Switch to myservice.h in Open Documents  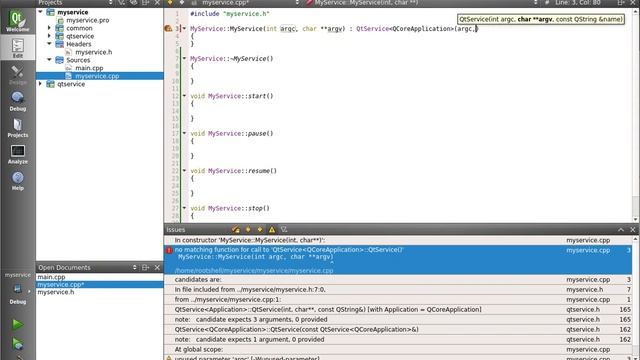pyautogui.click(x=100, y=292)
